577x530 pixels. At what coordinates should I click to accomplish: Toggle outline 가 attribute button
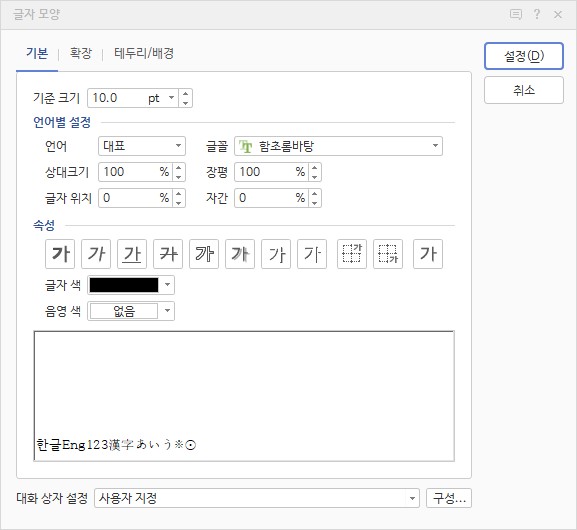click(x=204, y=254)
